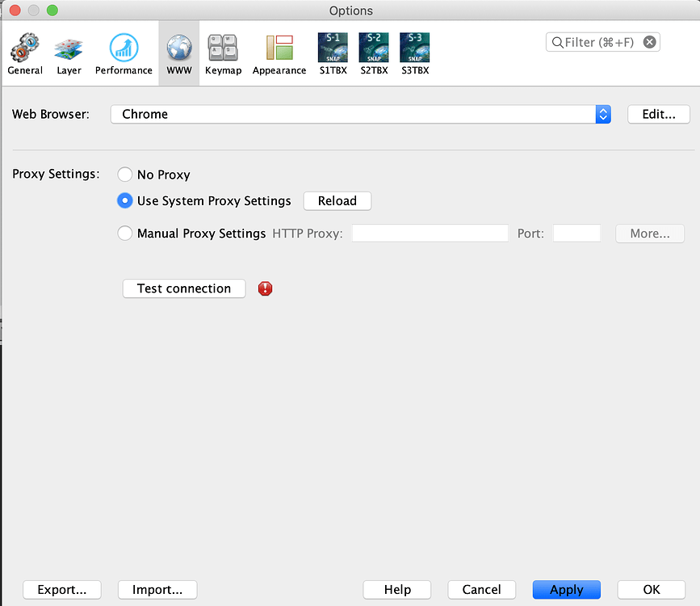The height and width of the screenshot is (606, 700).
Task: Click the red connection error icon
Action: 265,288
